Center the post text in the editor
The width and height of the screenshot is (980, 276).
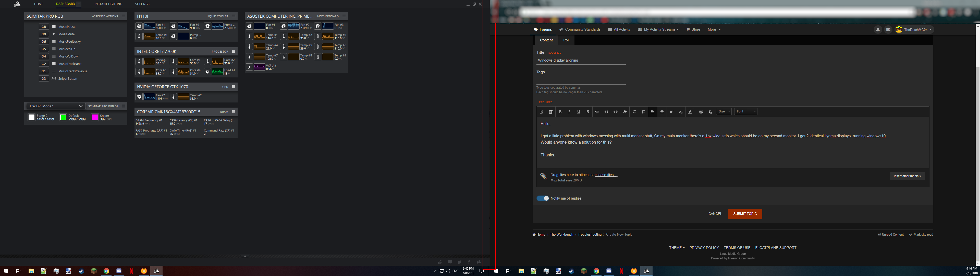click(x=662, y=112)
